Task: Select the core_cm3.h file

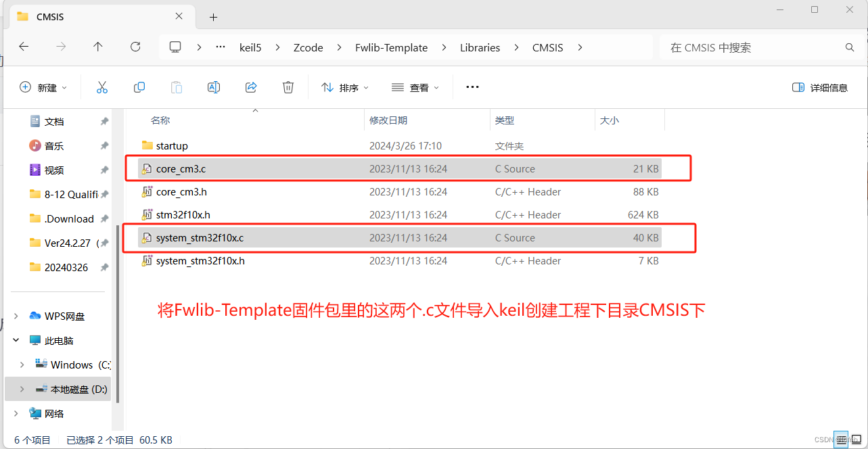Action: 399,192
